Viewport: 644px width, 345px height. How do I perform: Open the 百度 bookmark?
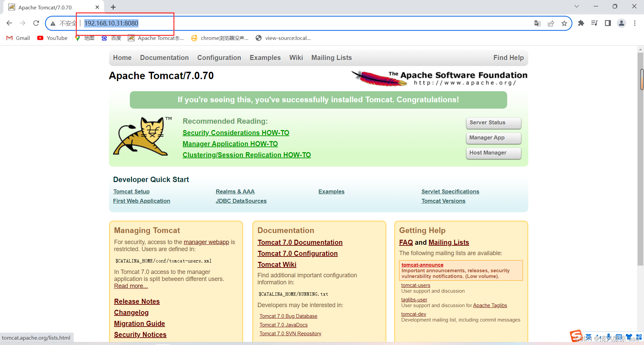pos(111,38)
